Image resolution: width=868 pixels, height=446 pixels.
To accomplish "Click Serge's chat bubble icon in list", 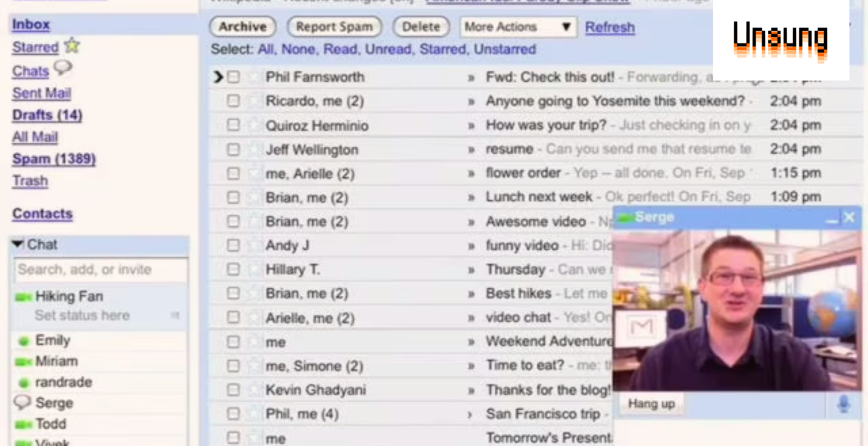I will (22, 403).
